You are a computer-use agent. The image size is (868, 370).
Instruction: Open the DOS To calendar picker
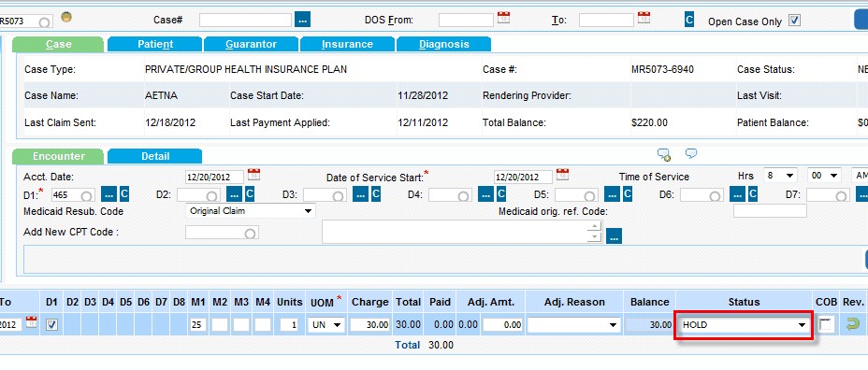click(x=644, y=17)
